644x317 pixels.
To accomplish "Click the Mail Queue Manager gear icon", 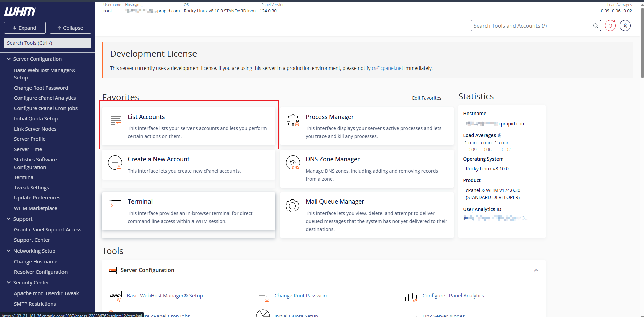I will (x=292, y=205).
